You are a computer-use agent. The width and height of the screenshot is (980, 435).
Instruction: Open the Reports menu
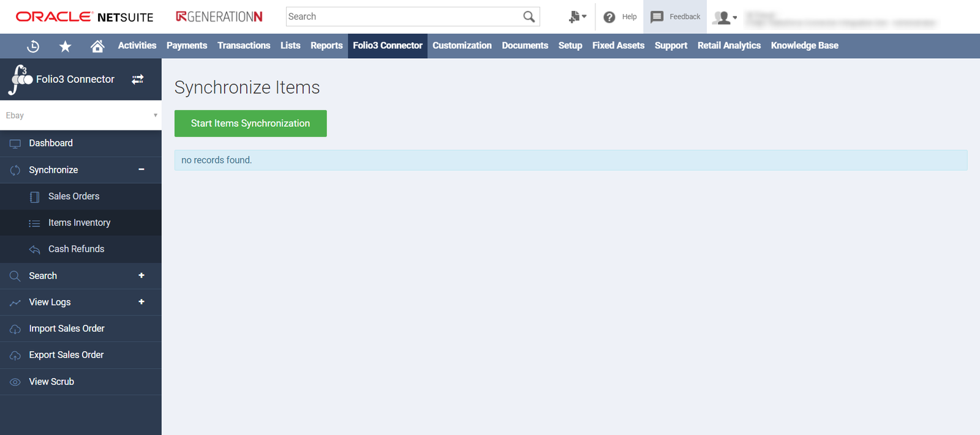(326, 46)
